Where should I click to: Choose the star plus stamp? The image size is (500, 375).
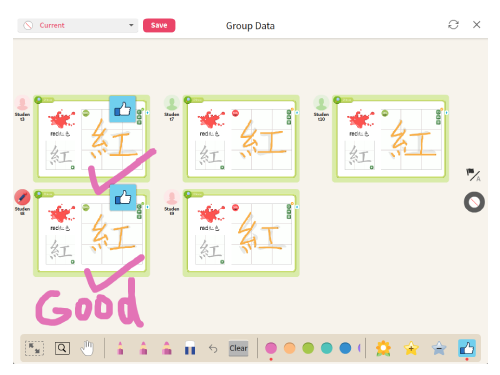411,348
